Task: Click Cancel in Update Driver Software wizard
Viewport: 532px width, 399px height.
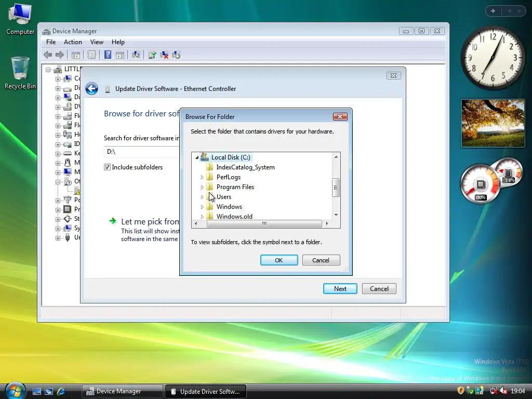Action: (x=379, y=289)
